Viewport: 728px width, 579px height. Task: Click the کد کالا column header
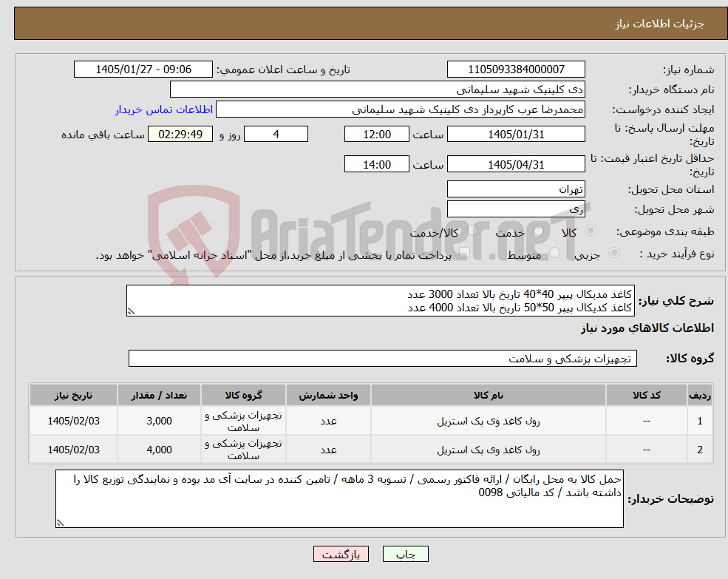(x=646, y=395)
